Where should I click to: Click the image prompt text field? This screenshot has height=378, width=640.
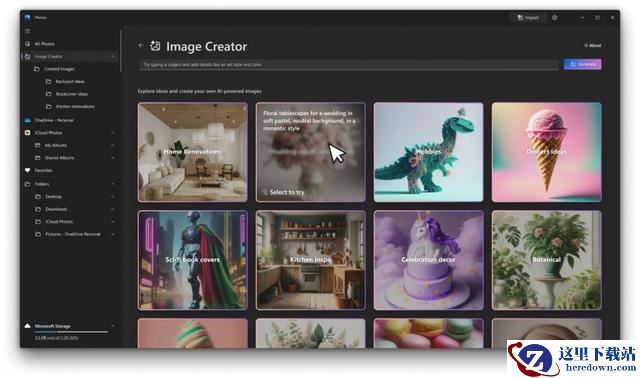(x=349, y=64)
